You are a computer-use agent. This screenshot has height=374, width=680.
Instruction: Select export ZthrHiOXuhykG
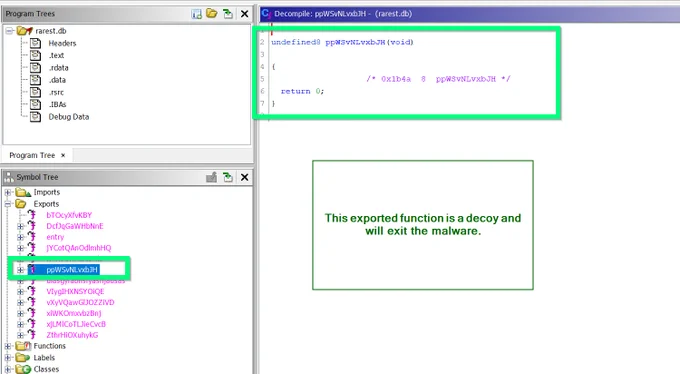[x=72, y=335]
